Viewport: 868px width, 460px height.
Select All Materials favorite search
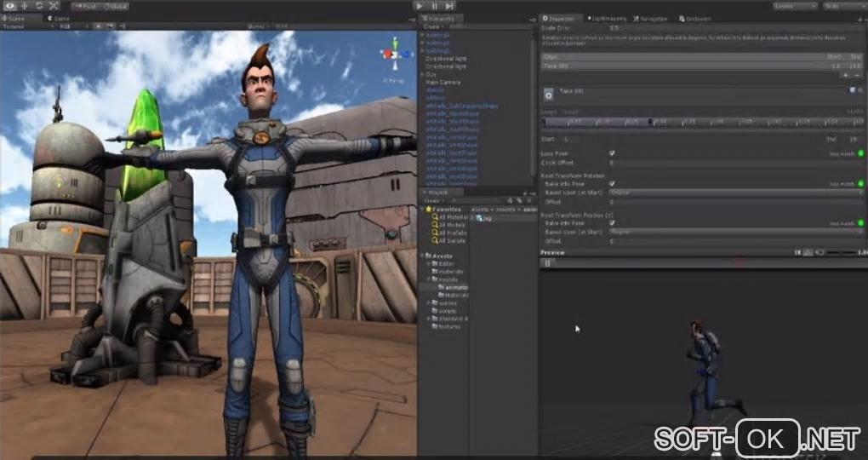click(x=448, y=217)
